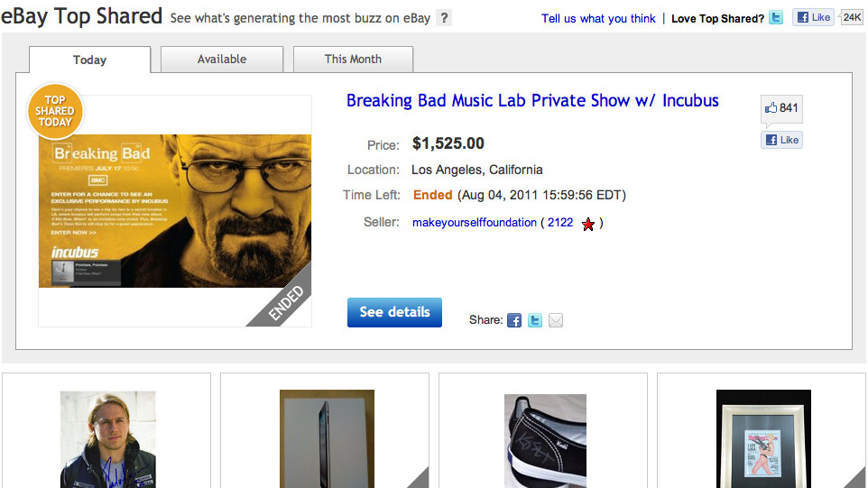The image size is (868, 488).
Task: Share listing via Facebook icon
Action: coord(514,320)
